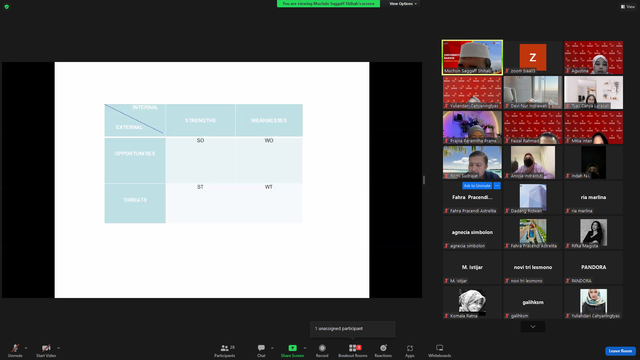Click the 'WO' cell in the SWOT table
640x360 pixels.
[x=269, y=160]
